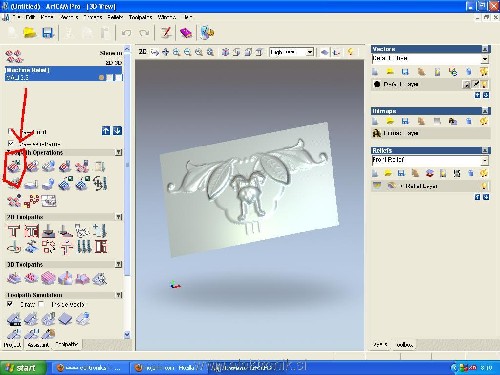
Task: Click the last icon in 3D Toolpaths row
Action: [100, 278]
